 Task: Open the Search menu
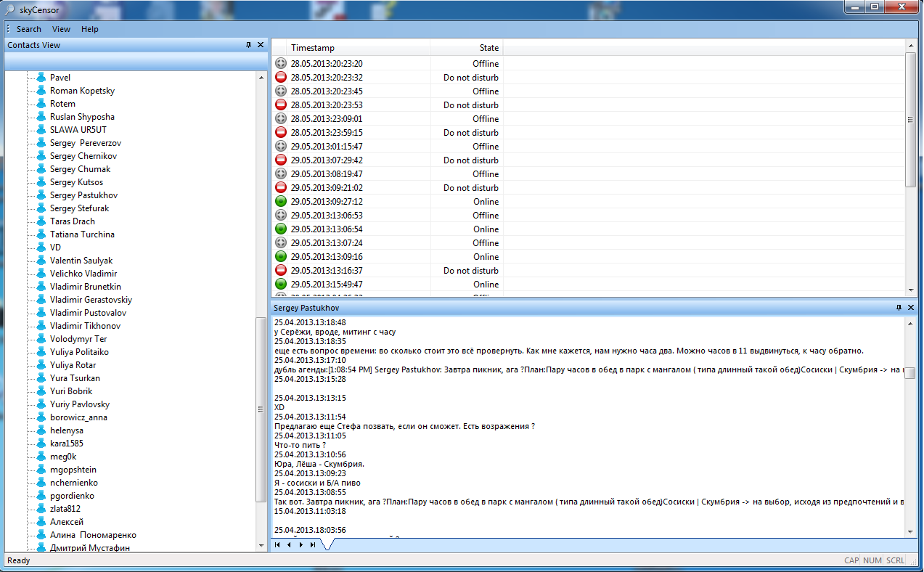(29, 29)
